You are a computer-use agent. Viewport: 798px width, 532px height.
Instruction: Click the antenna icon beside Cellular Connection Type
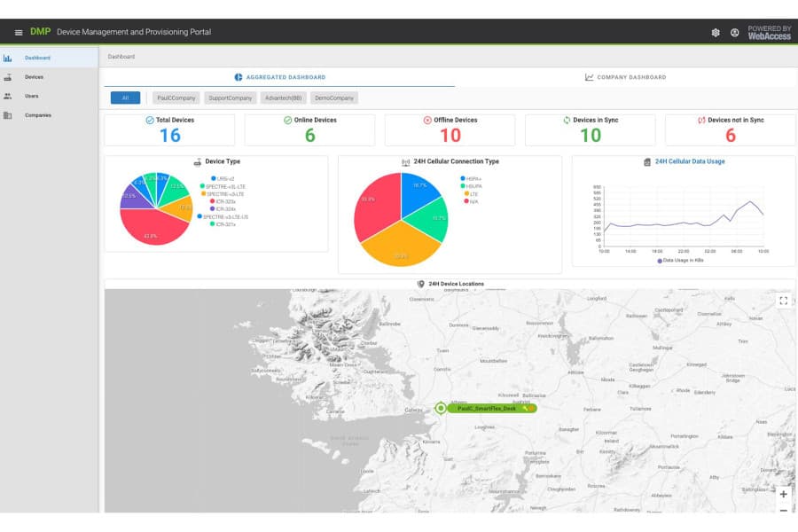[405, 162]
